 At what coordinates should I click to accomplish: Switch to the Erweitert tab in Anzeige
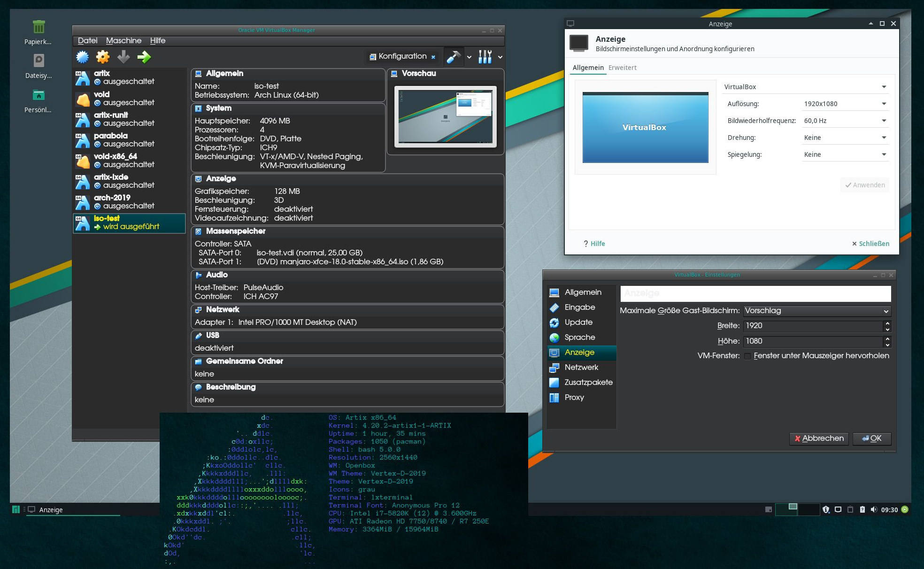[623, 68]
